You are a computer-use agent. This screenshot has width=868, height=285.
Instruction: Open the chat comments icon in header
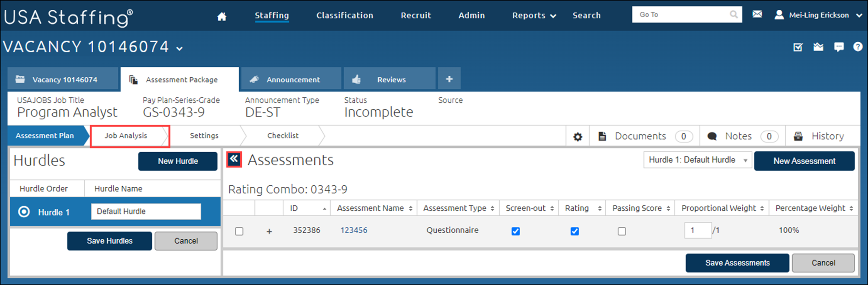coord(839,47)
